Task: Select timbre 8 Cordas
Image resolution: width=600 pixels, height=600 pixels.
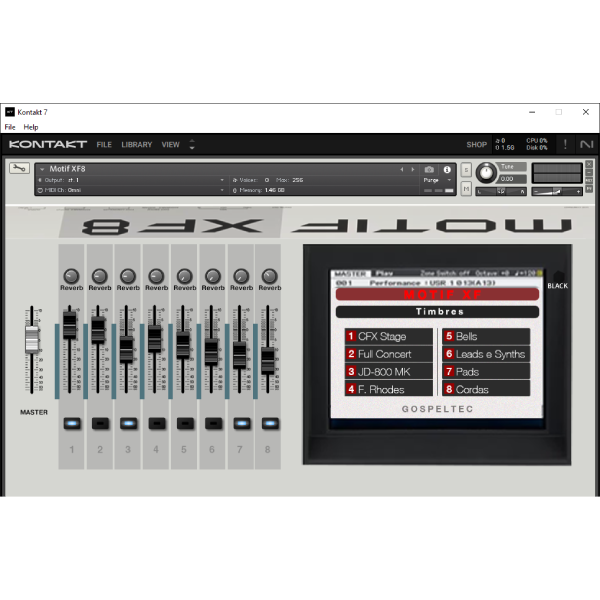Action: point(486,389)
